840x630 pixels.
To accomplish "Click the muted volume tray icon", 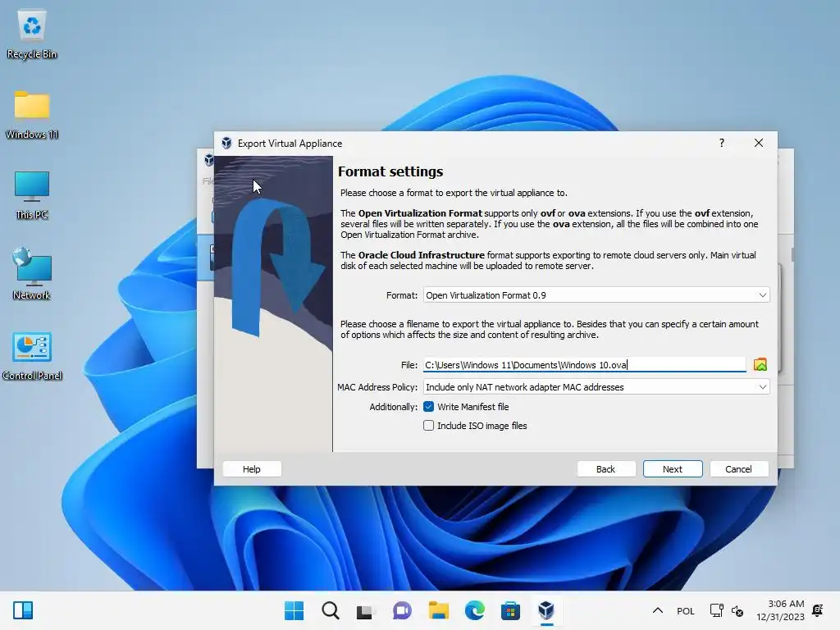I will (x=737, y=610).
